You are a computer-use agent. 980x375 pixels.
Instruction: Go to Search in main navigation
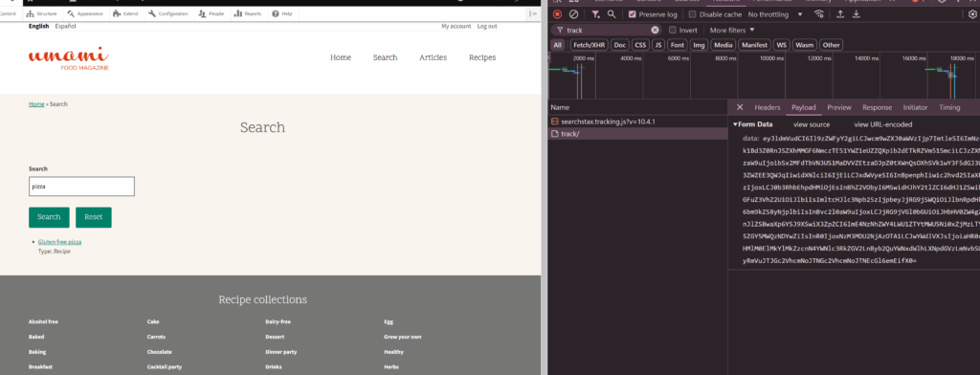pyautogui.click(x=385, y=57)
